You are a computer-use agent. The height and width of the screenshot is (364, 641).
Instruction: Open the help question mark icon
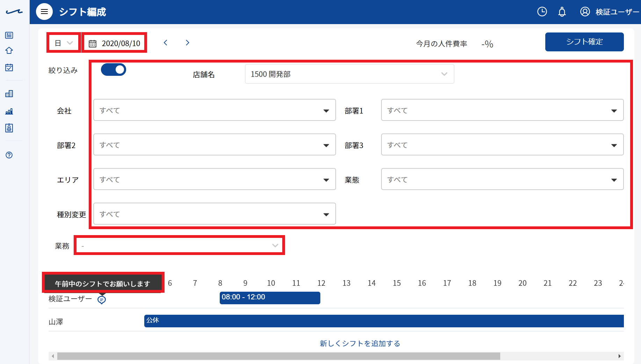click(9, 155)
